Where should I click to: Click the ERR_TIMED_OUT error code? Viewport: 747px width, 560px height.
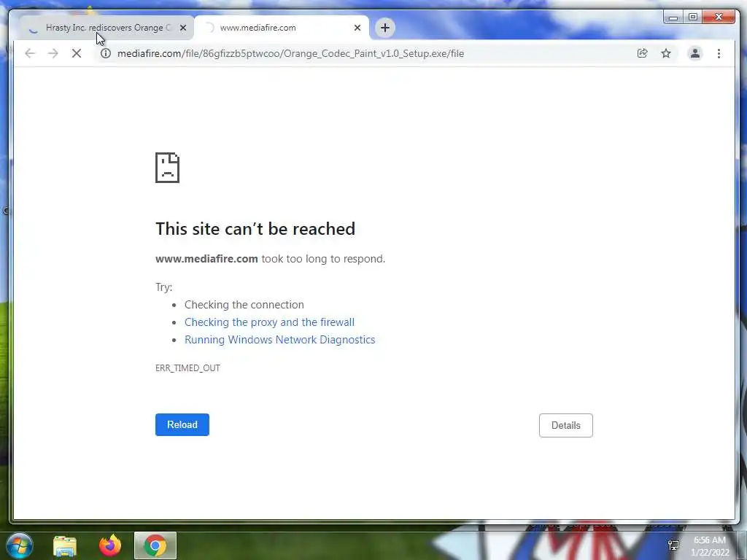[187, 368]
